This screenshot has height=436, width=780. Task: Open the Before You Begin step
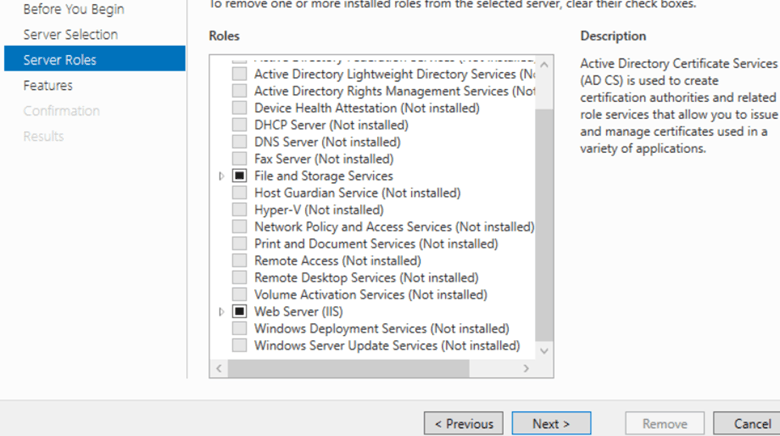tap(74, 9)
